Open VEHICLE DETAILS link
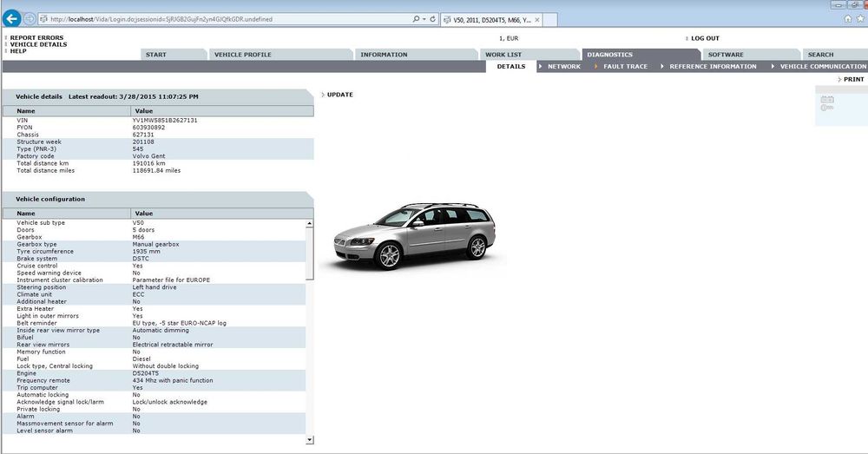The height and width of the screenshot is (454, 868). (38, 44)
